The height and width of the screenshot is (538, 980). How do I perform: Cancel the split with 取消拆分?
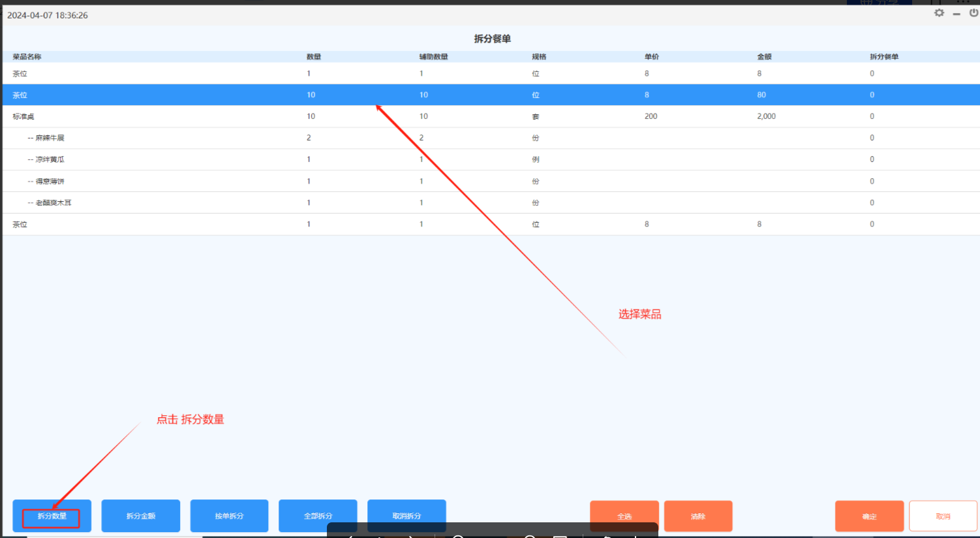pyautogui.click(x=406, y=516)
